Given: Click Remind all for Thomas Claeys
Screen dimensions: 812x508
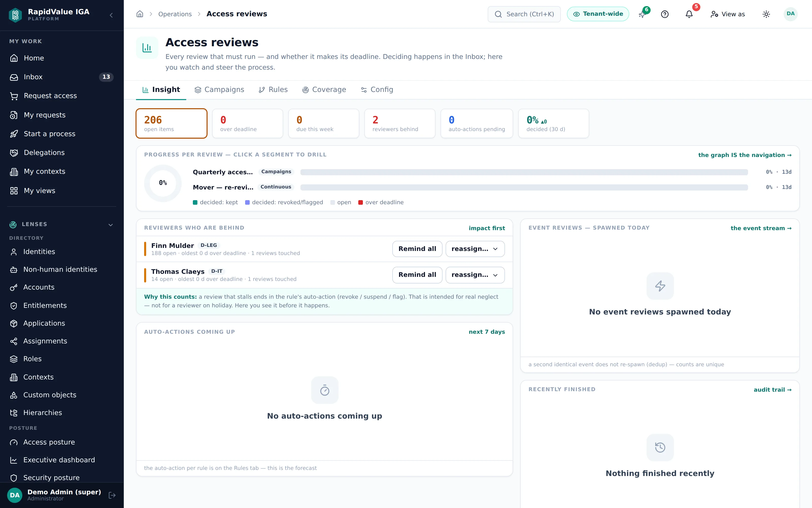Looking at the screenshot, I should (417, 275).
